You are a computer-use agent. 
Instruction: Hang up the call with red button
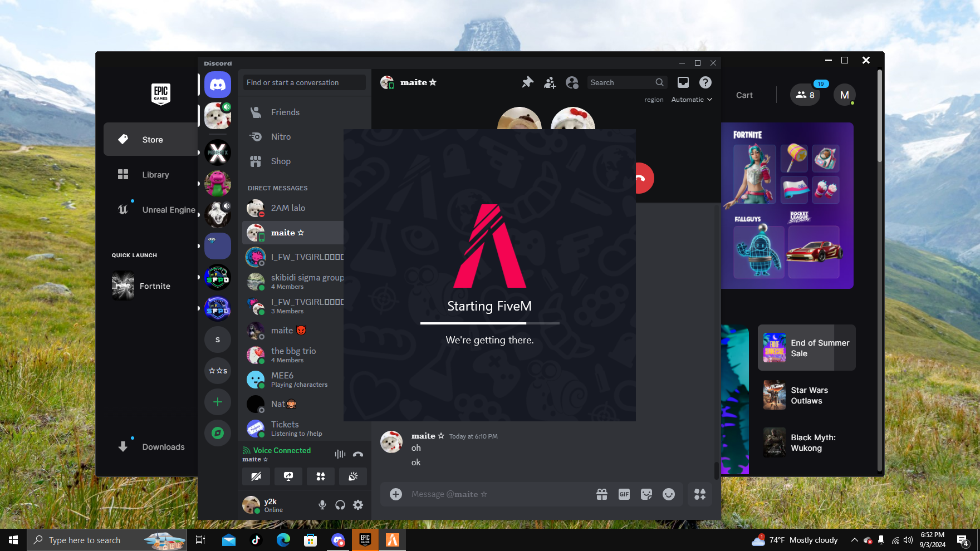click(643, 178)
